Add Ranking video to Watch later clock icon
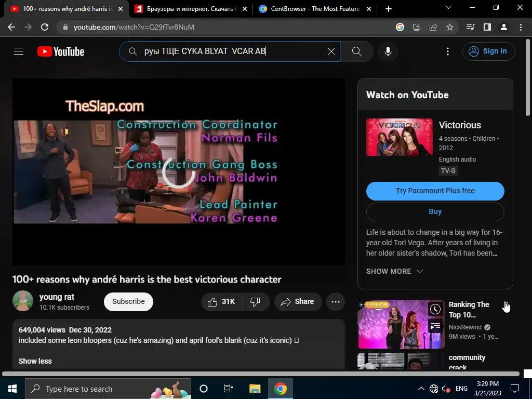The width and height of the screenshot is (532, 399). pyautogui.click(x=435, y=309)
